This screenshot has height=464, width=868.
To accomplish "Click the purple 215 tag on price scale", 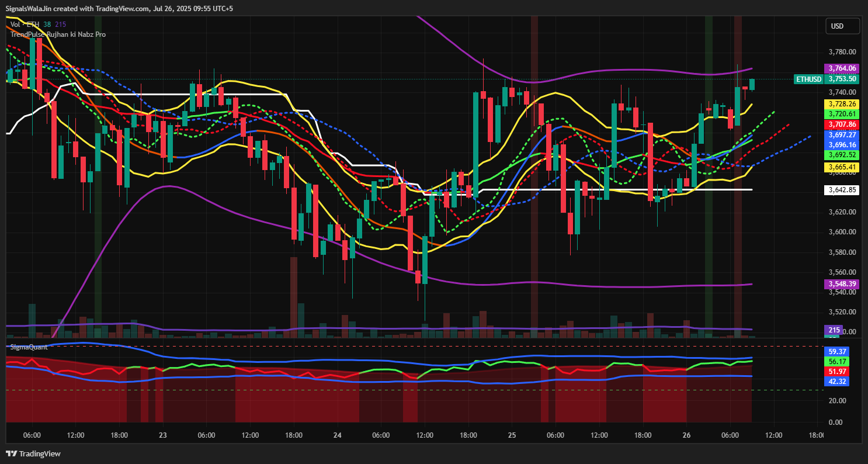I will click(834, 330).
